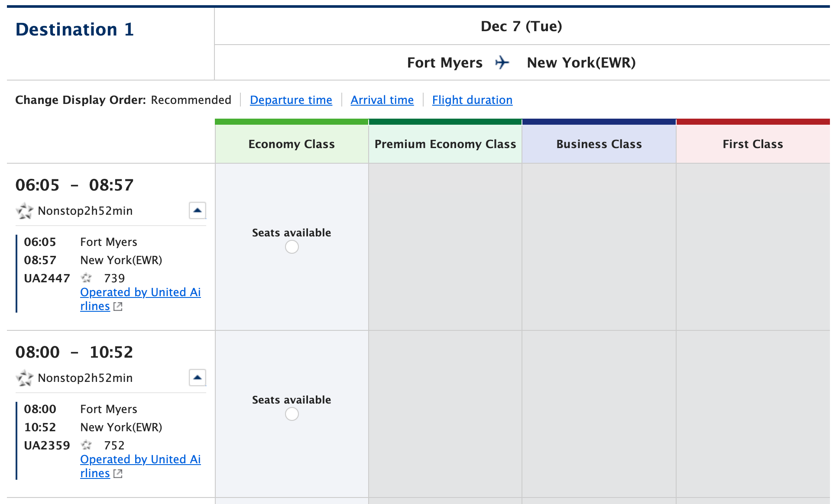Click the airplane icon between Fort Myers and New York

(x=502, y=62)
